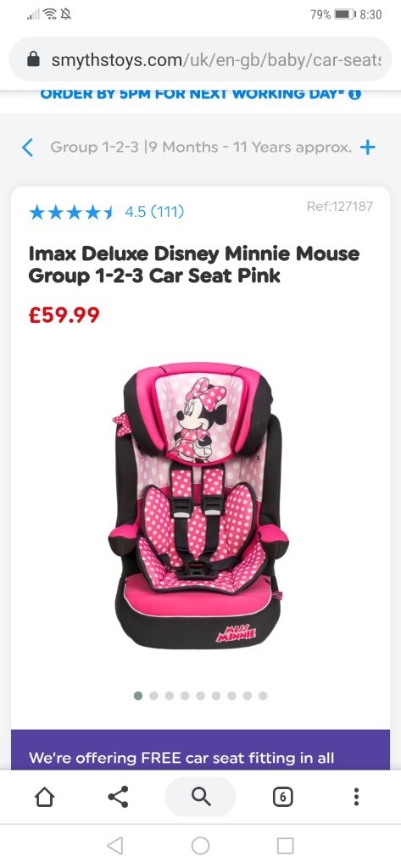Select the second image carousel dot
Image resolution: width=401 pixels, height=868 pixels.
point(154,695)
